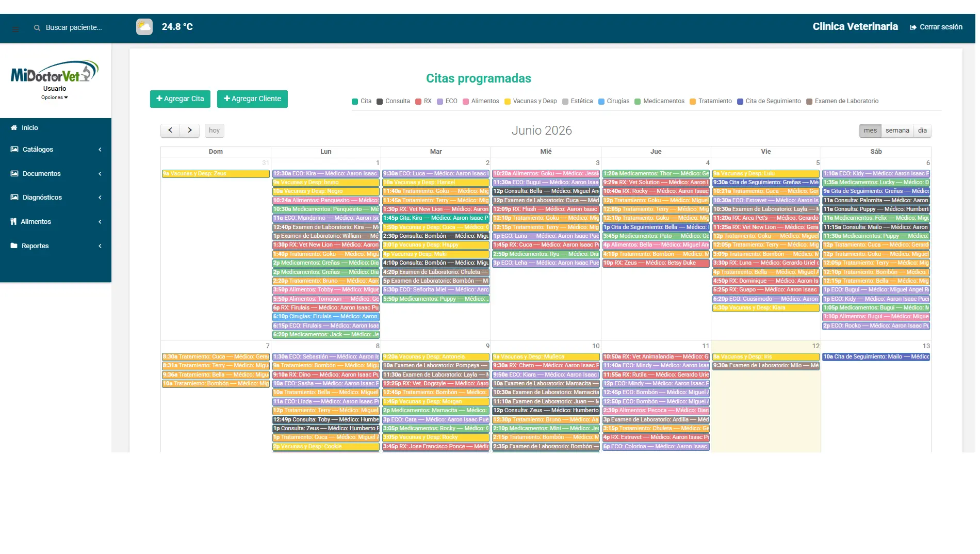Switch to semana calendar view
Viewport: 980px width, 554px height.
click(897, 131)
